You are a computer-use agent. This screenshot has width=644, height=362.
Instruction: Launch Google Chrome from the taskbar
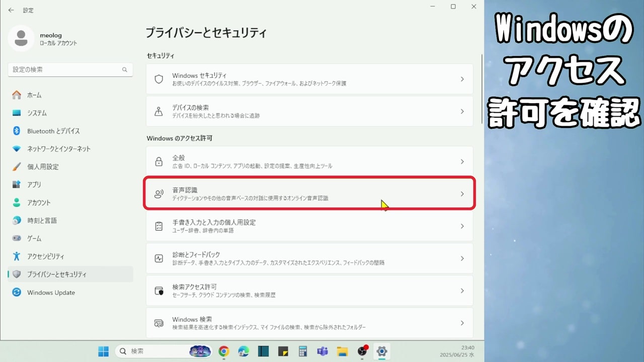pyautogui.click(x=224, y=351)
